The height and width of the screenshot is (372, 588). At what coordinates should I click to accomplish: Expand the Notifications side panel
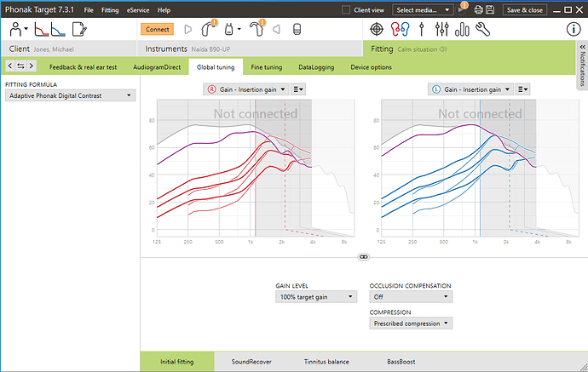coord(582,66)
